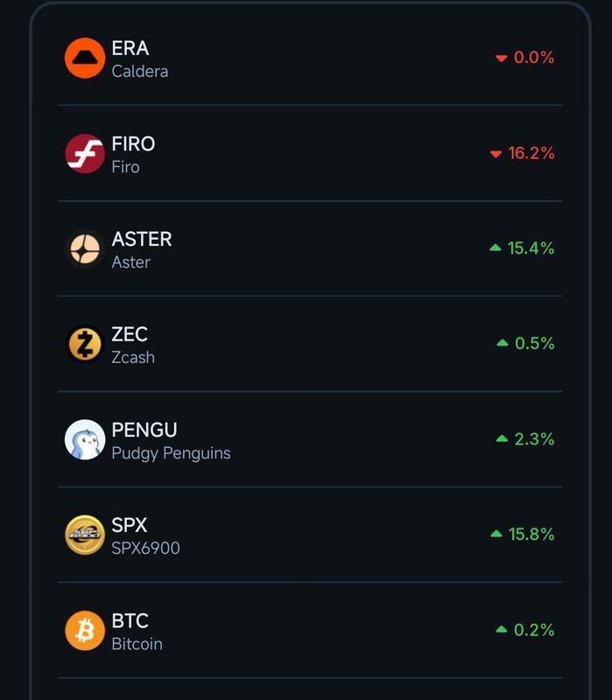Image resolution: width=612 pixels, height=700 pixels.
Task: Click the SPX6900 coin icon
Action: (85, 535)
